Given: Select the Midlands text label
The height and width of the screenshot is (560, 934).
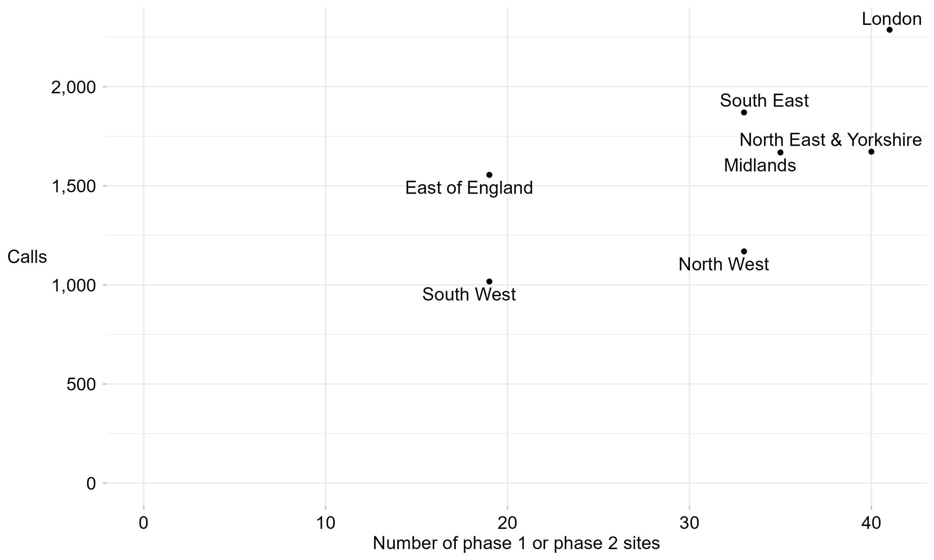Looking at the screenshot, I should (760, 165).
